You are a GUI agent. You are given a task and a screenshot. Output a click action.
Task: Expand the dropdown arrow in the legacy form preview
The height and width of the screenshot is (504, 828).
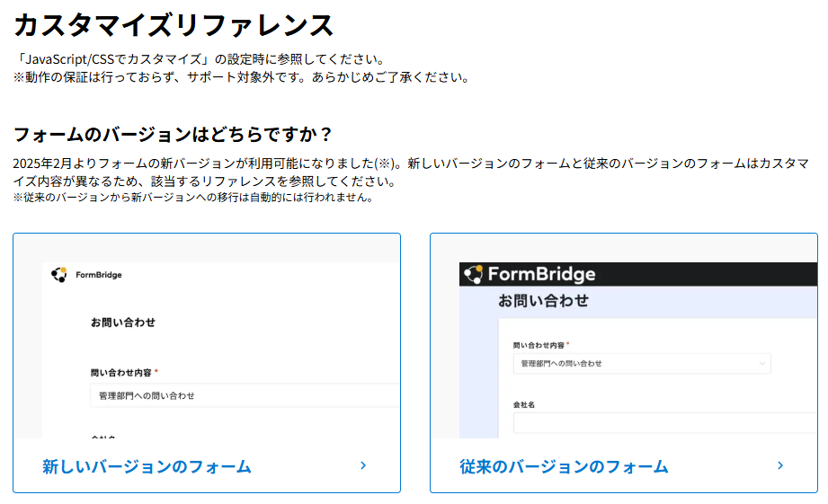(x=762, y=364)
